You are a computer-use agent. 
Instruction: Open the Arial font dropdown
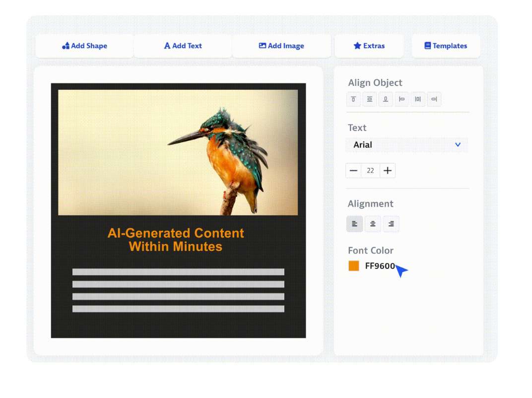406,145
